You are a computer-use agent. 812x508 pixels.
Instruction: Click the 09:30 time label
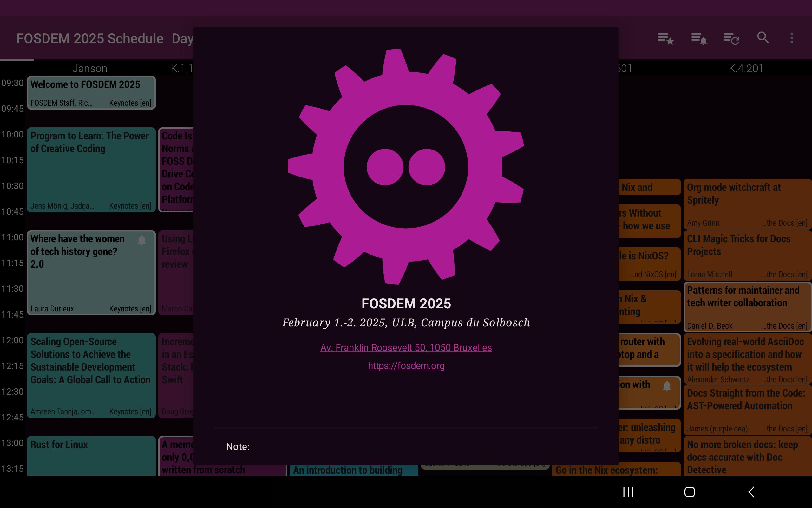point(12,83)
